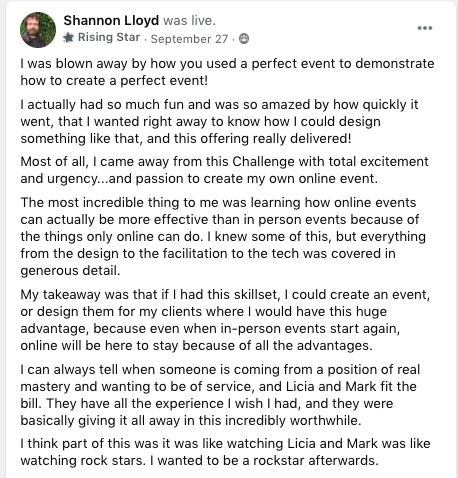Open the September 27 timestamp link
The width and height of the screenshot is (458, 478).
[189, 39]
